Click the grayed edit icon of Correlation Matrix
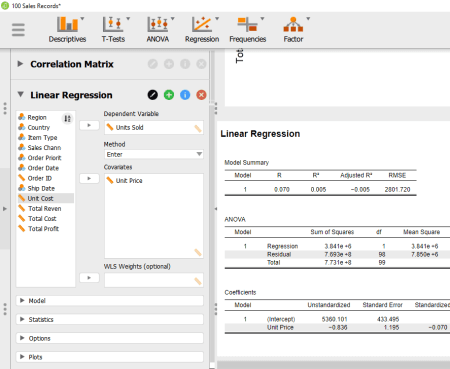450x369 pixels. pos(153,64)
